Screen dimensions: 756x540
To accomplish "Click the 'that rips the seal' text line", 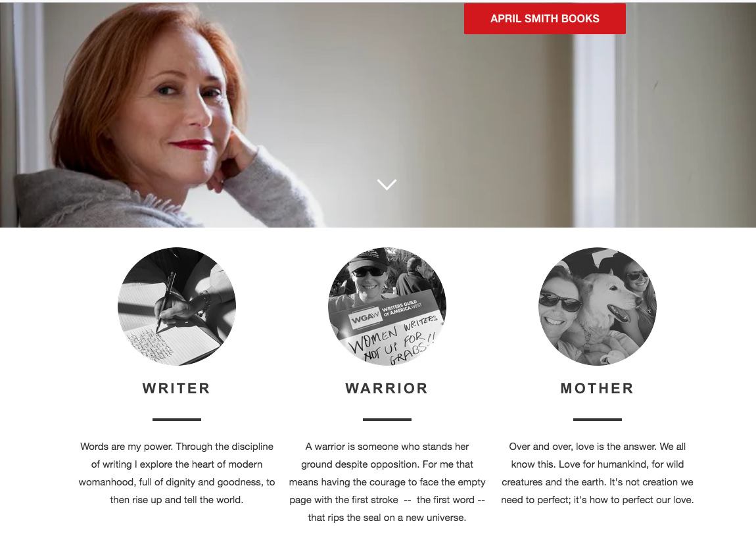I will 387,518.
